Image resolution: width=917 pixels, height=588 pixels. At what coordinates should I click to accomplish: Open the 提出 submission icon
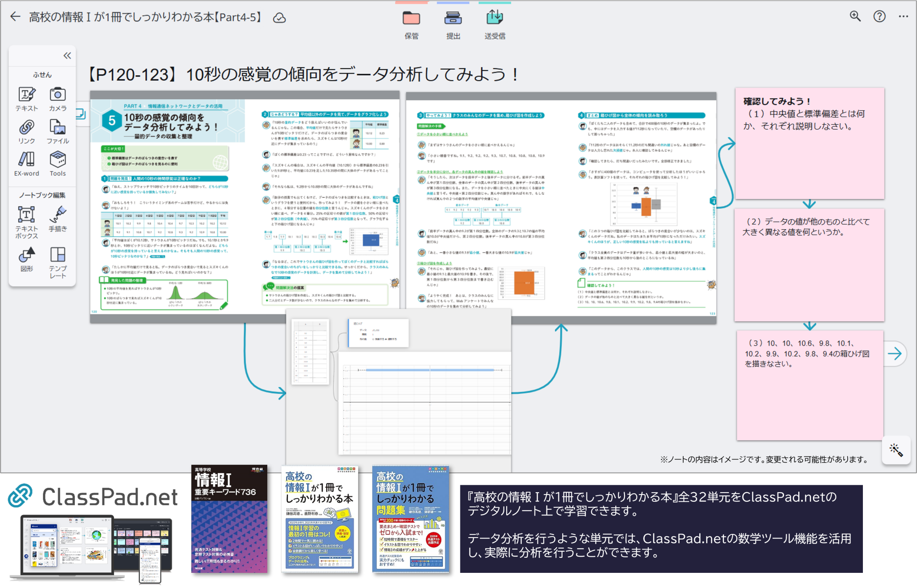(453, 25)
